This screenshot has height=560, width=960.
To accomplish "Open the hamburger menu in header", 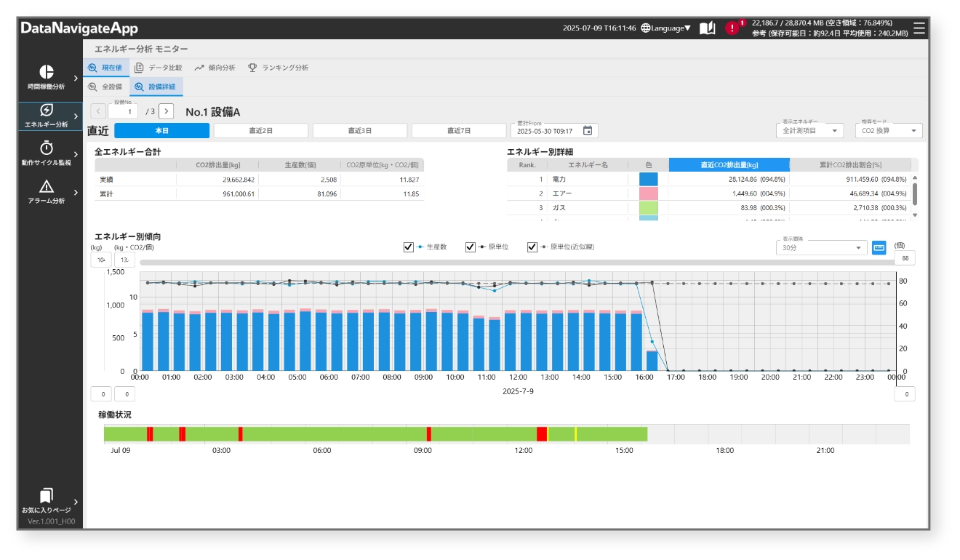I will [x=919, y=28].
